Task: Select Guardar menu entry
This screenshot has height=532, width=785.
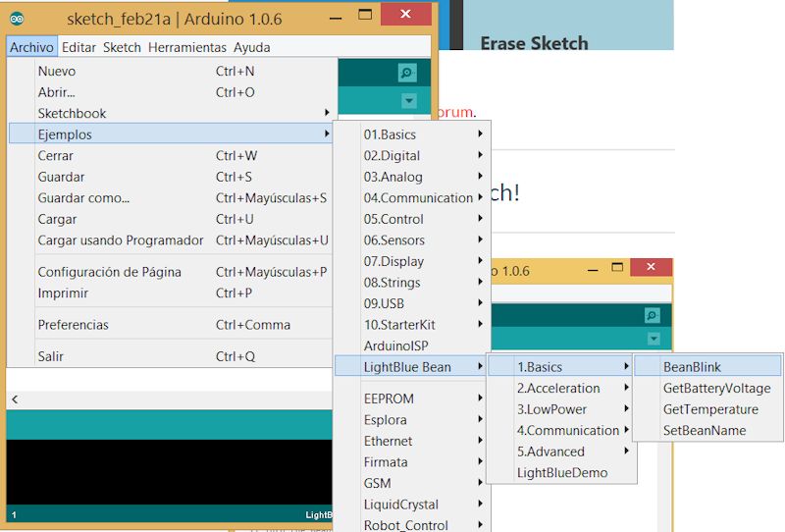Action: point(170,177)
